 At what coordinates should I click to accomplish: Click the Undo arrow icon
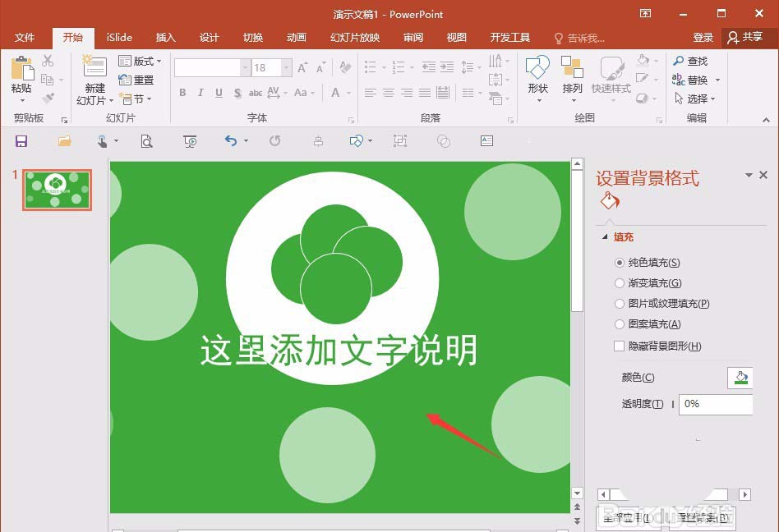click(231, 141)
